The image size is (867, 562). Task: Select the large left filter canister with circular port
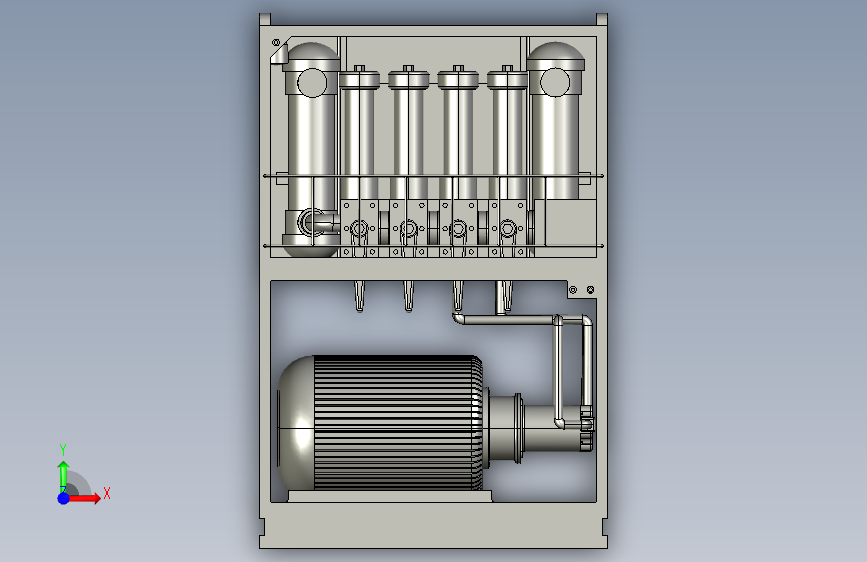point(312,149)
